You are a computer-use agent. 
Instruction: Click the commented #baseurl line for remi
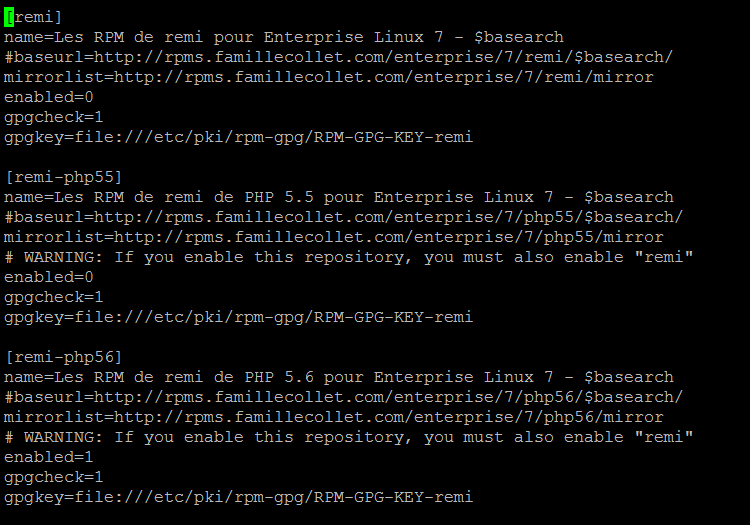click(339, 57)
